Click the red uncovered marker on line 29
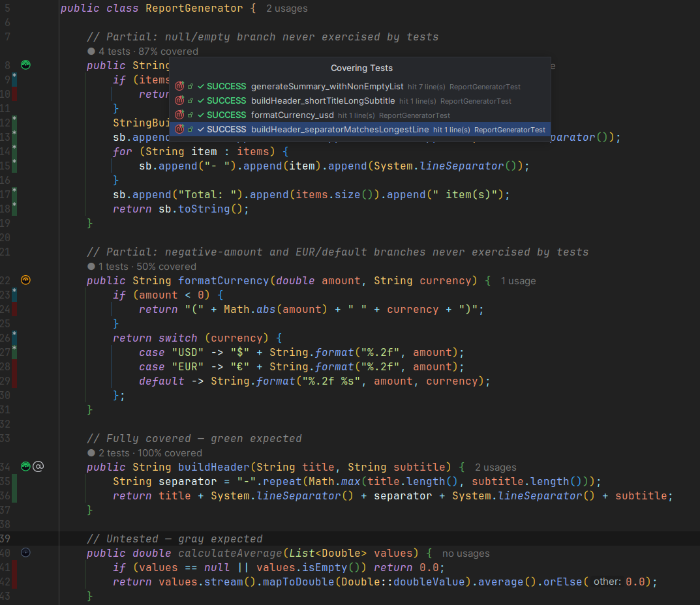This screenshot has height=605, width=700. [x=14, y=381]
